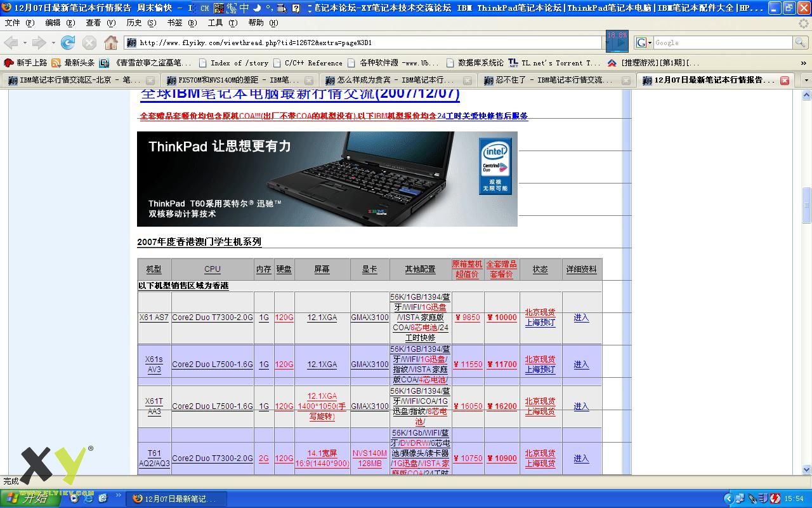Click the site favicon in the address bar
The image size is (812, 508).
(132, 43)
